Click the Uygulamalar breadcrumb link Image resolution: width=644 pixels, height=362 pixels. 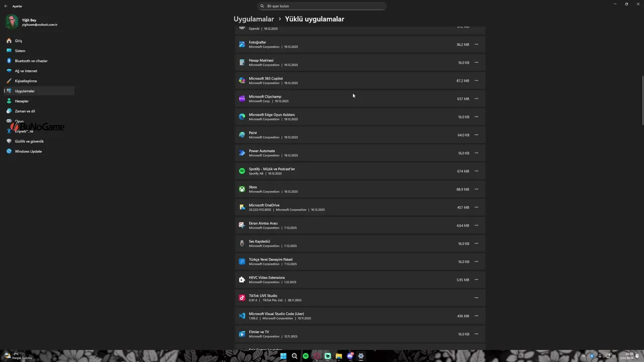[x=254, y=19]
